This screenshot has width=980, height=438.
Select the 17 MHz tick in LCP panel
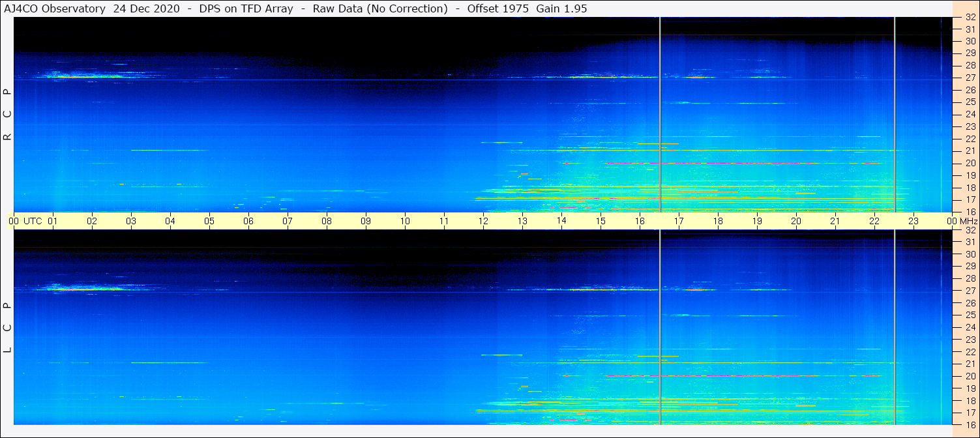coord(970,413)
